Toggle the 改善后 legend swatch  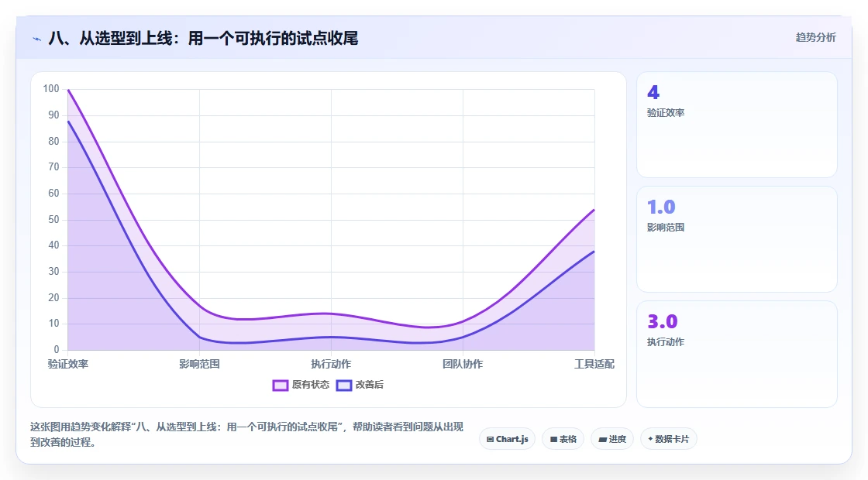(x=344, y=385)
